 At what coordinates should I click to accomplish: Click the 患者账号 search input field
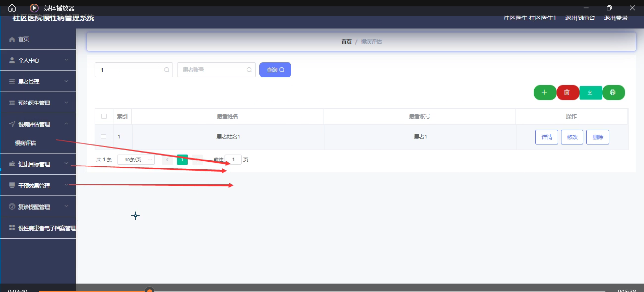tap(216, 70)
